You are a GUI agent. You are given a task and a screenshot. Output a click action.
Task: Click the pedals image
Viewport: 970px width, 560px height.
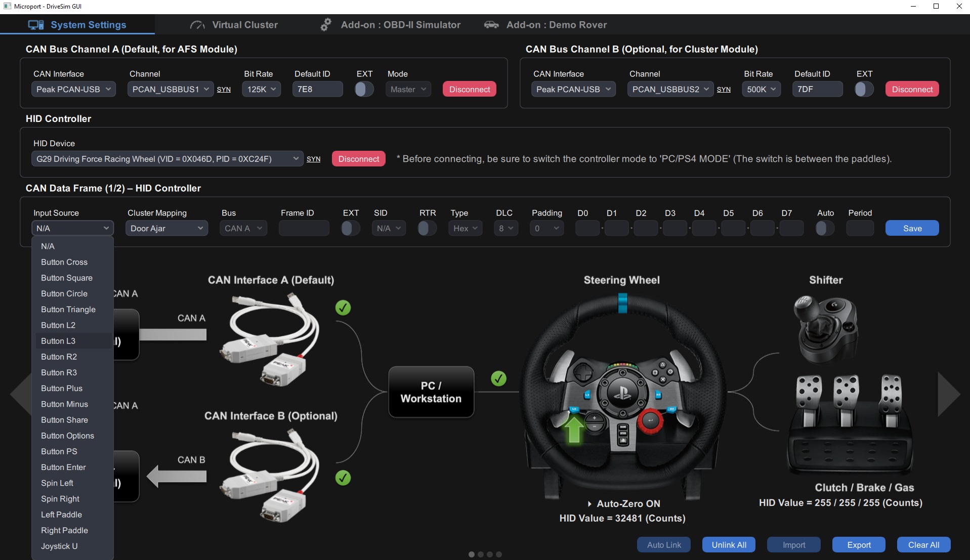pyautogui.click(x=850, y=424)
